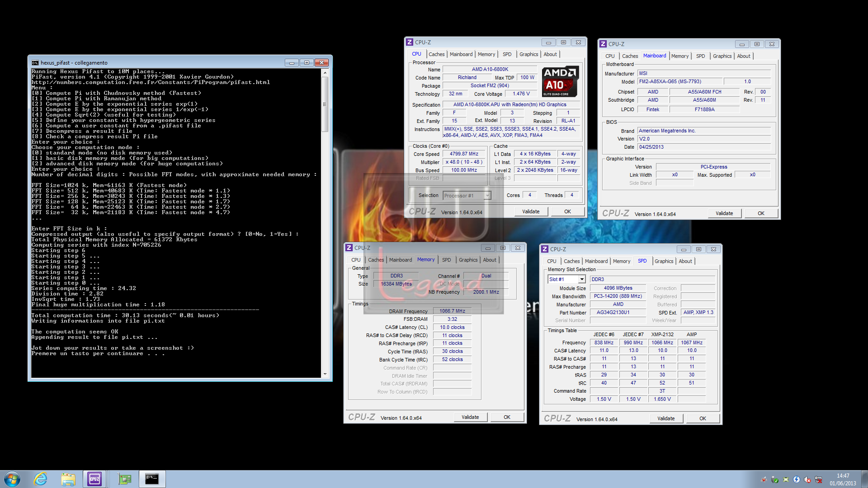Open Caches tab in the Memory window
Image resolution: width=868 pixels, height=488 pixels.
[x=376, y=260]
